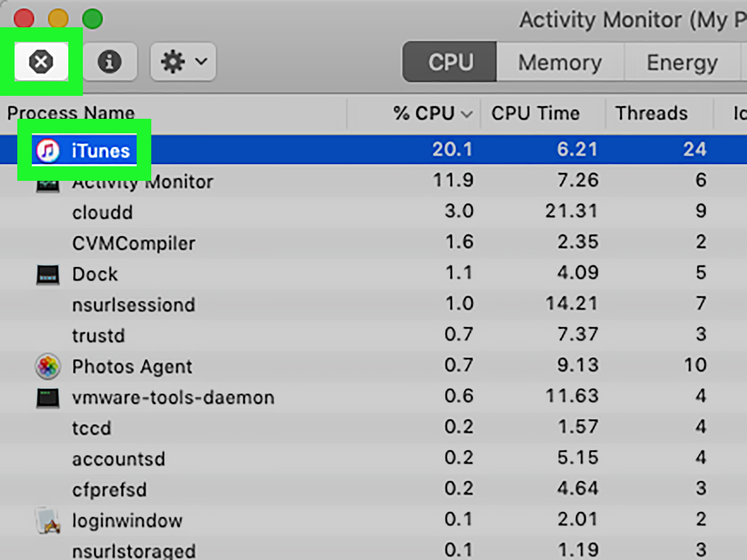The image size is (747, 560).
Task: Click the Force Quit process button
Action: [x=41, y=61]
